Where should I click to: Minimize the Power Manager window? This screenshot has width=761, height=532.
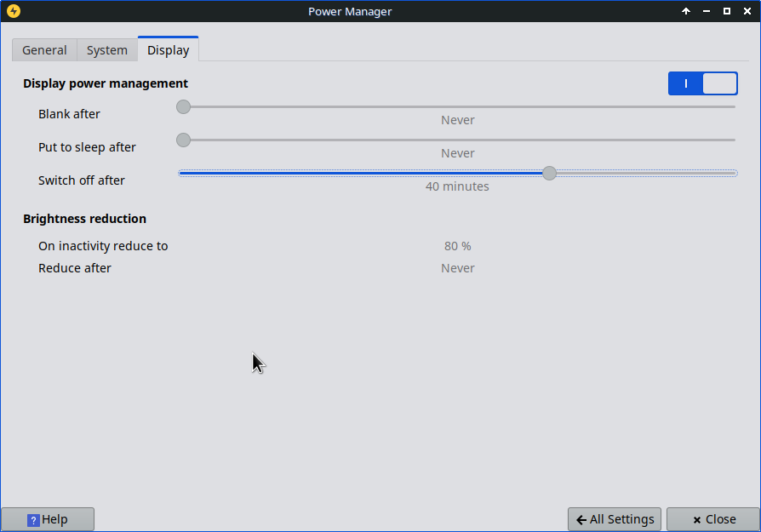(707, 11)
